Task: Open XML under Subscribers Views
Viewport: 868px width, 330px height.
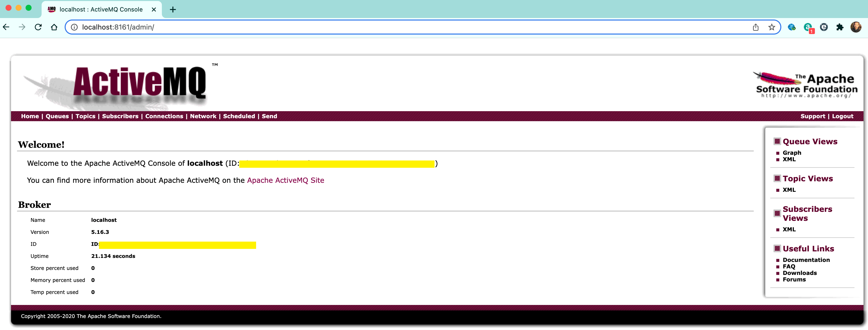Action: (x=789, y=229)
